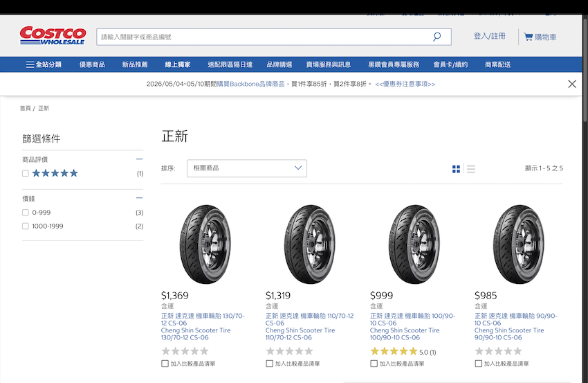Open 正新 速克達 110/70-12 CS-06 product link
Image resolution: width=588 pixels, height=383 pixels.
310,327
